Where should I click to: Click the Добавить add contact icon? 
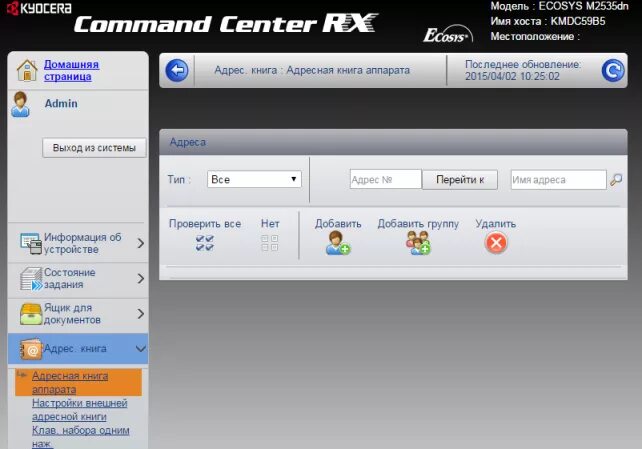click(x=338, y=243)
